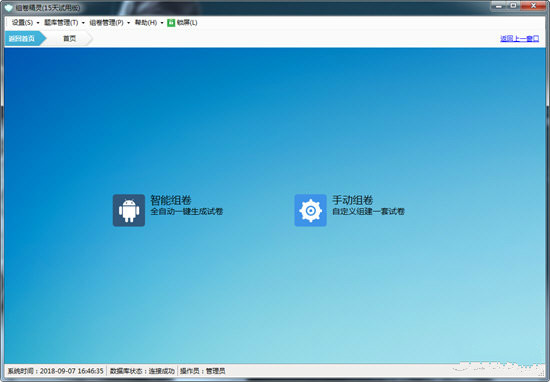The image size is (550, 382).
Task: Open the 组卷管理(P) menu
Action: pyautogui.click(x=106, y=23)
